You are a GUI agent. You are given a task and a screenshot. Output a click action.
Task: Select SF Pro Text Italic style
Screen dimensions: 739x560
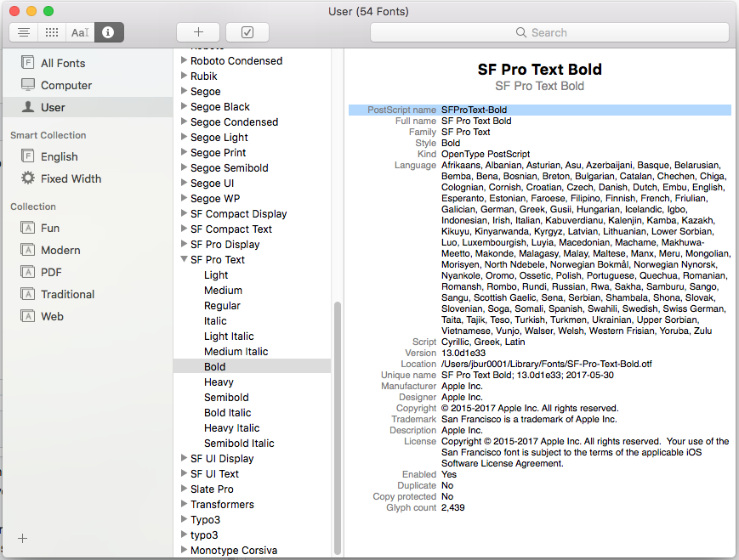[x=215, y=321]
